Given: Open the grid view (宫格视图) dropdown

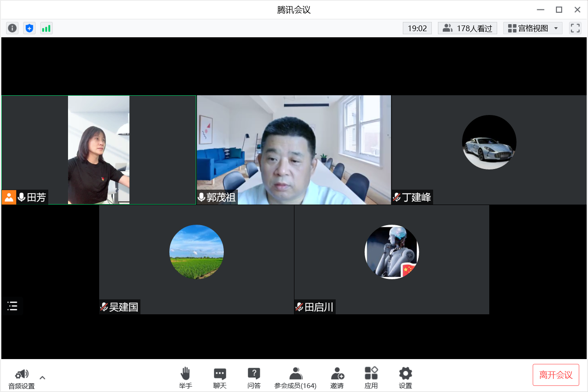Looking at the screenshot, I should [533, 28].
